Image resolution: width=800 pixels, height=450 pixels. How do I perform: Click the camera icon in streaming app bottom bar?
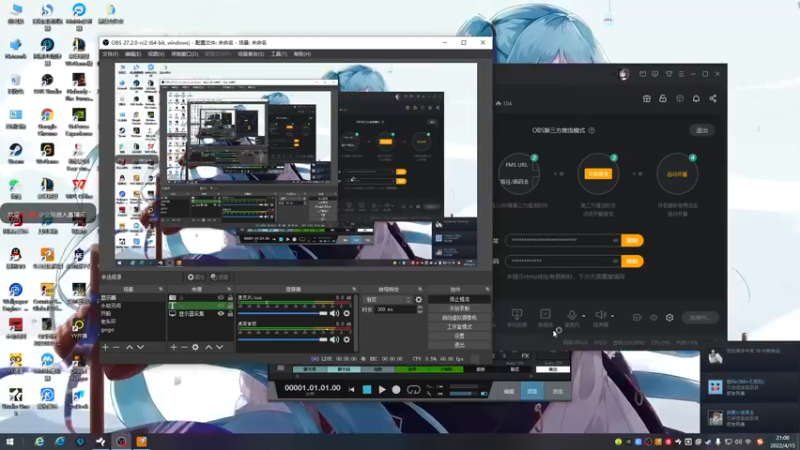(637, 317)
